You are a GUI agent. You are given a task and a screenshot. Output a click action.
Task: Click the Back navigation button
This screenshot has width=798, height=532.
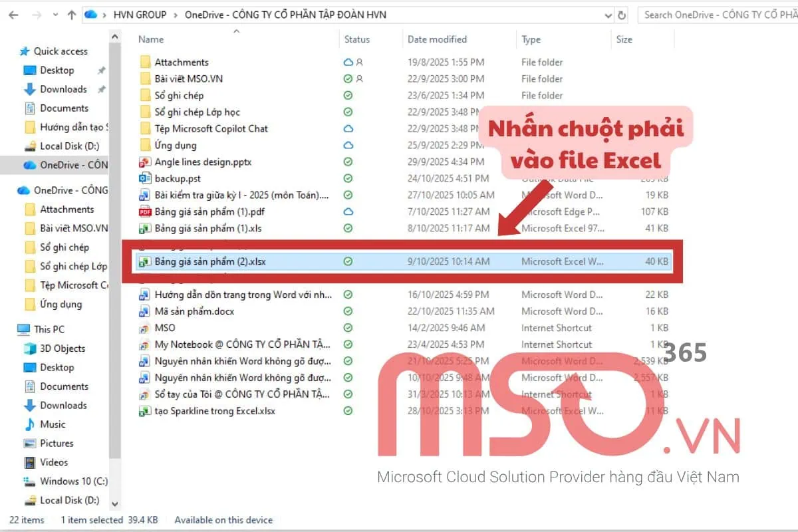(x=13, y=14)
